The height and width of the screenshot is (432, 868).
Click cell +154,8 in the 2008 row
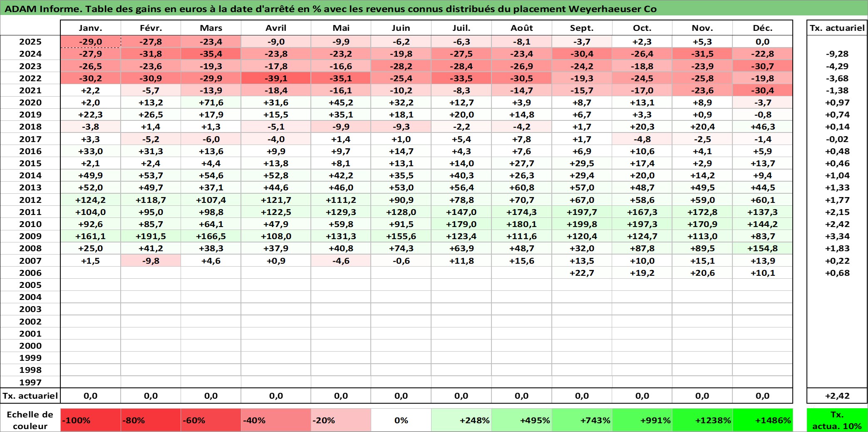762,248
